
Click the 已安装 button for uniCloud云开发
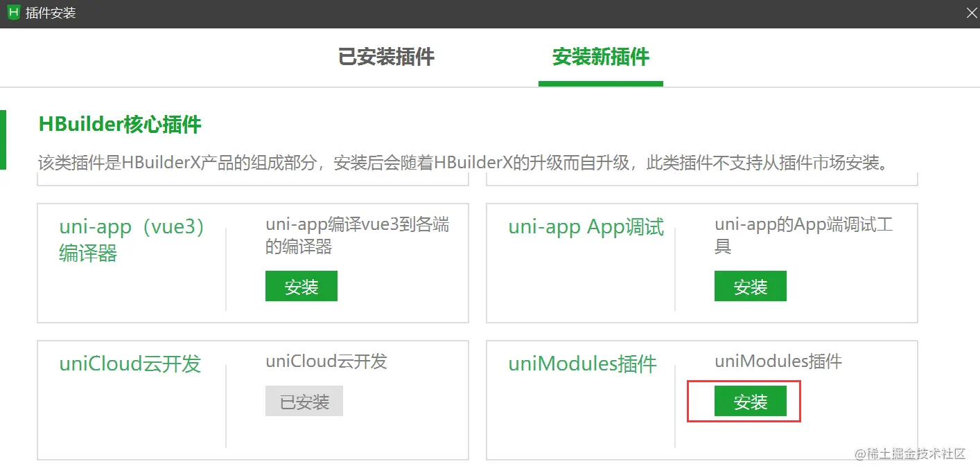304,401
